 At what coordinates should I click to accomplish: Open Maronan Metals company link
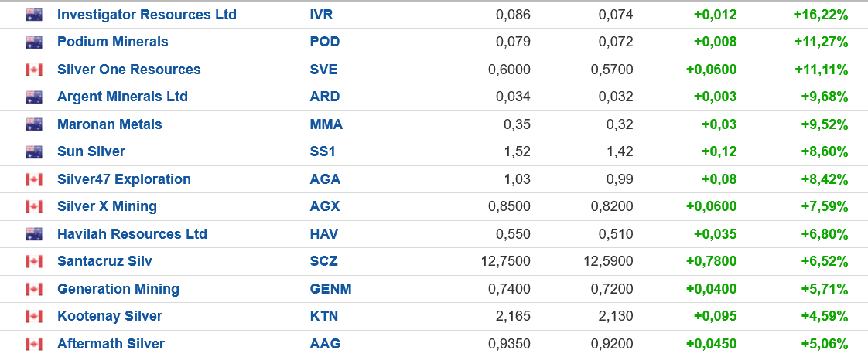click(110, 124)
